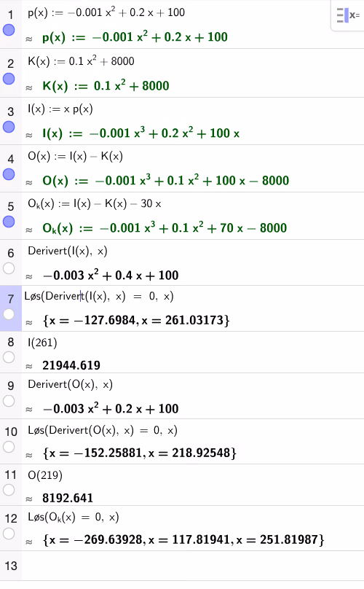Screen dimensions: 364x589
Task: Click output containing x = 117.81941 and x = 251.81987
Action: pyautogui.click(x=183, y=539)
